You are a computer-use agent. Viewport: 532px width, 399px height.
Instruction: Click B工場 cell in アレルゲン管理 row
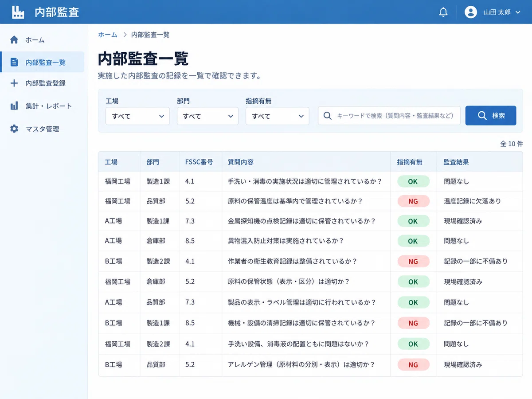click(x=113, y=364)
